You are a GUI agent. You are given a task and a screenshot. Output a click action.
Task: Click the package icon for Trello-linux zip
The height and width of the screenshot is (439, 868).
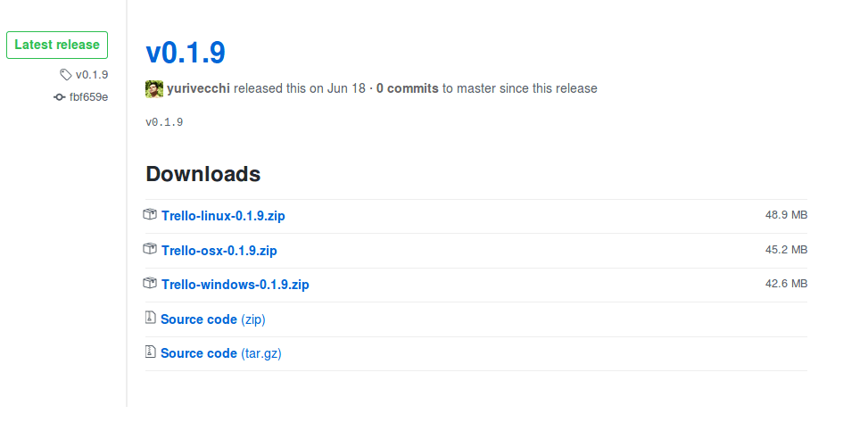tap(150, 215)
